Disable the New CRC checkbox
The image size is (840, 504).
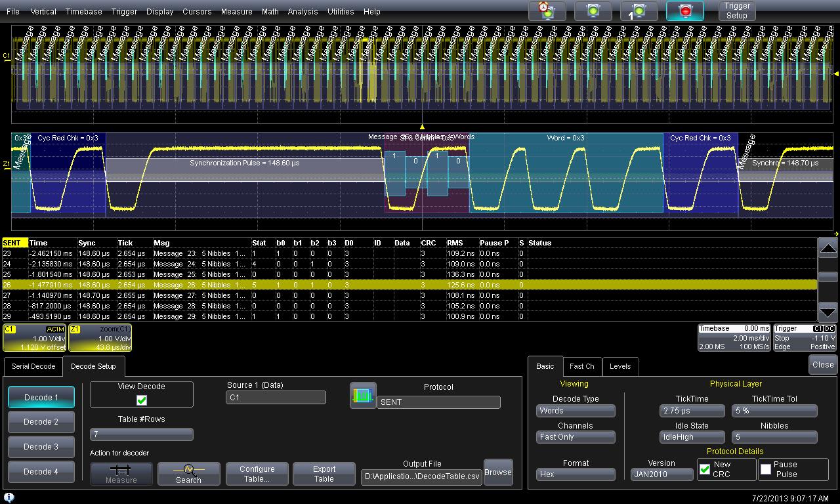705,469
